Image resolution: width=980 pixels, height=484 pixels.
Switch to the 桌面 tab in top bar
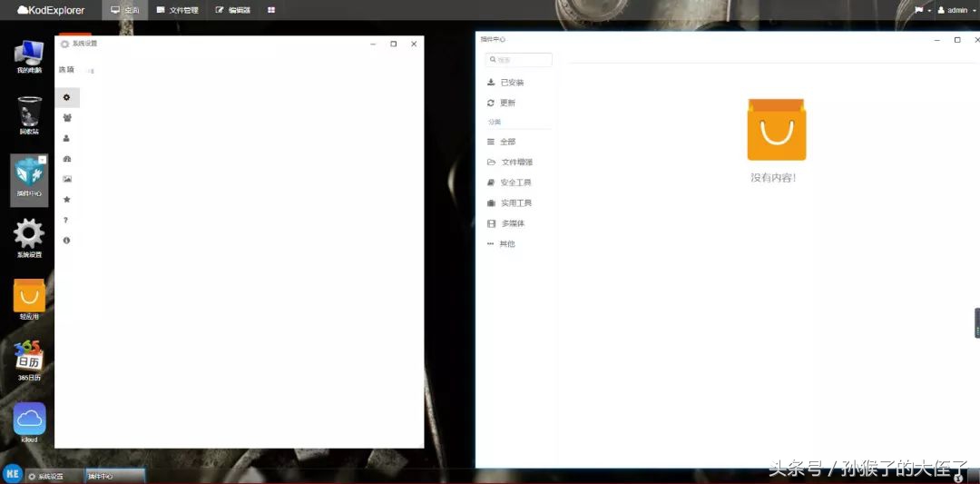click(125, 10)
